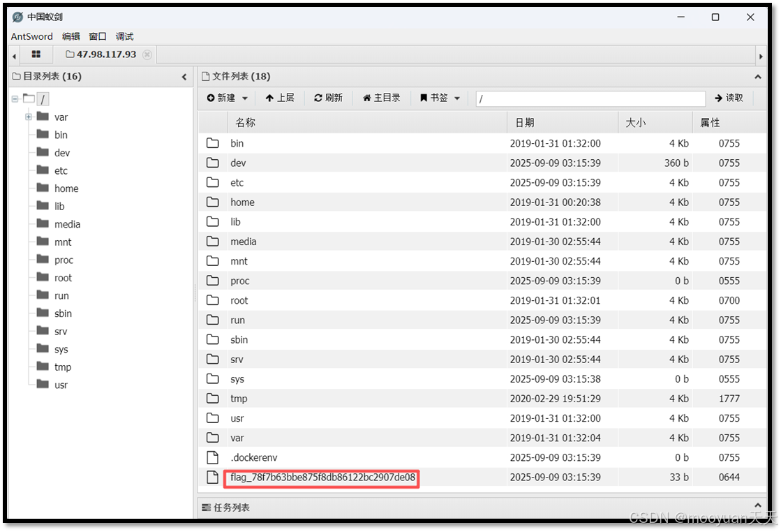Go up with 上层 button

[x=280, y=98]
